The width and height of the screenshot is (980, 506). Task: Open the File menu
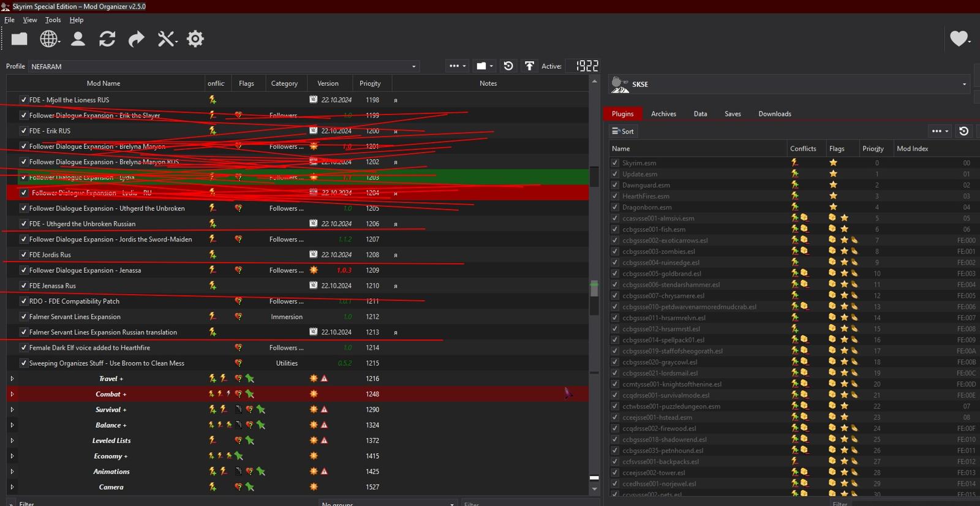click(x=9, y=20)
